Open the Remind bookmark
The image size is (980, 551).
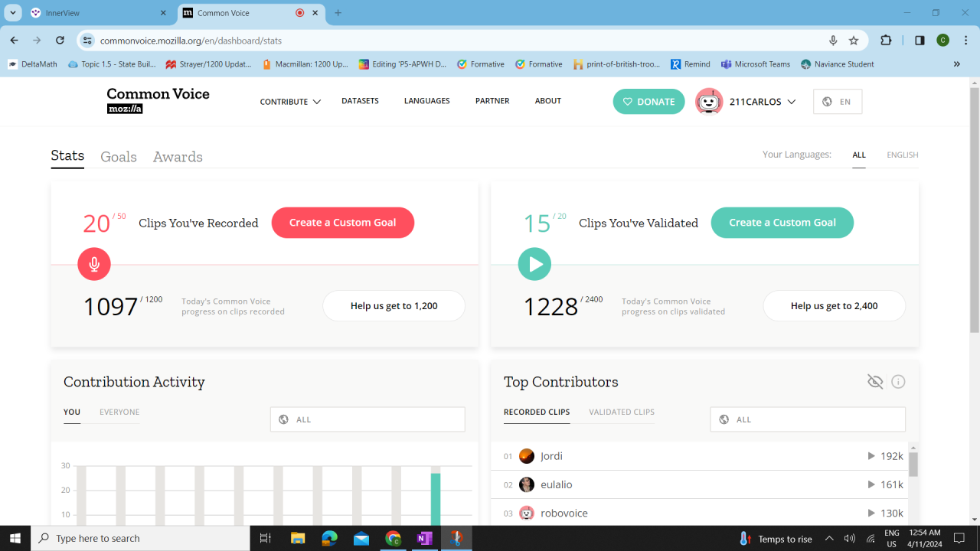[x=691, y=64]
